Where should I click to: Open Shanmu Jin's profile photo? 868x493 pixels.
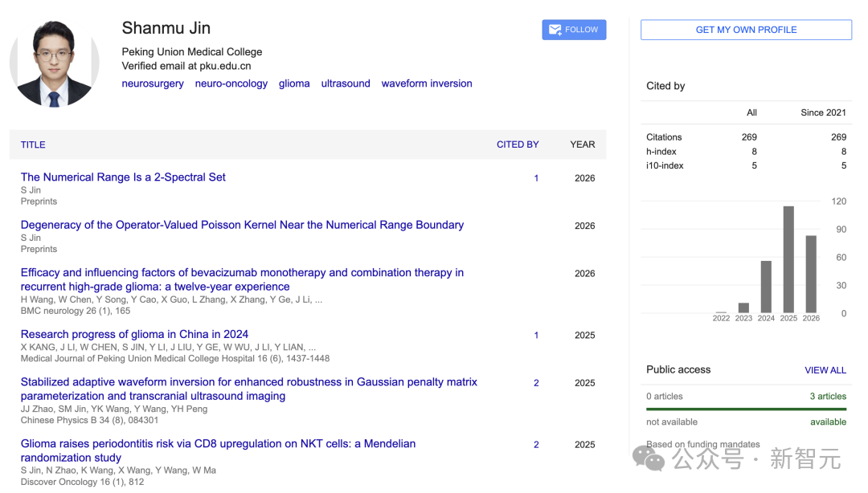[55, 63]
